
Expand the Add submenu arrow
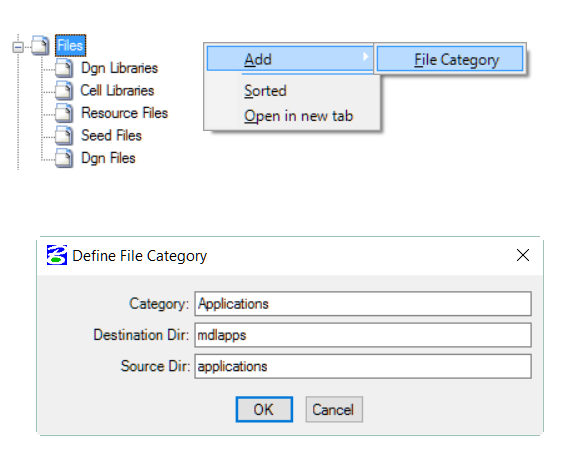pos(365,57)
